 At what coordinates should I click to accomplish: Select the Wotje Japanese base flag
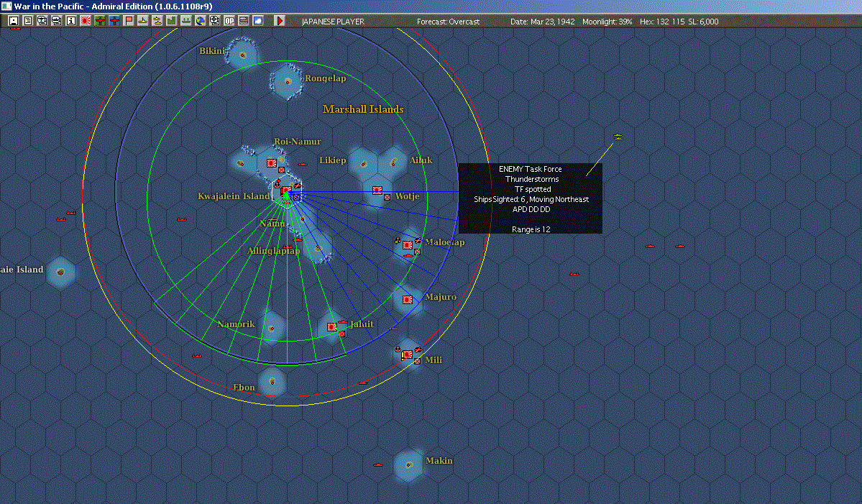click(x=377, y=191)
